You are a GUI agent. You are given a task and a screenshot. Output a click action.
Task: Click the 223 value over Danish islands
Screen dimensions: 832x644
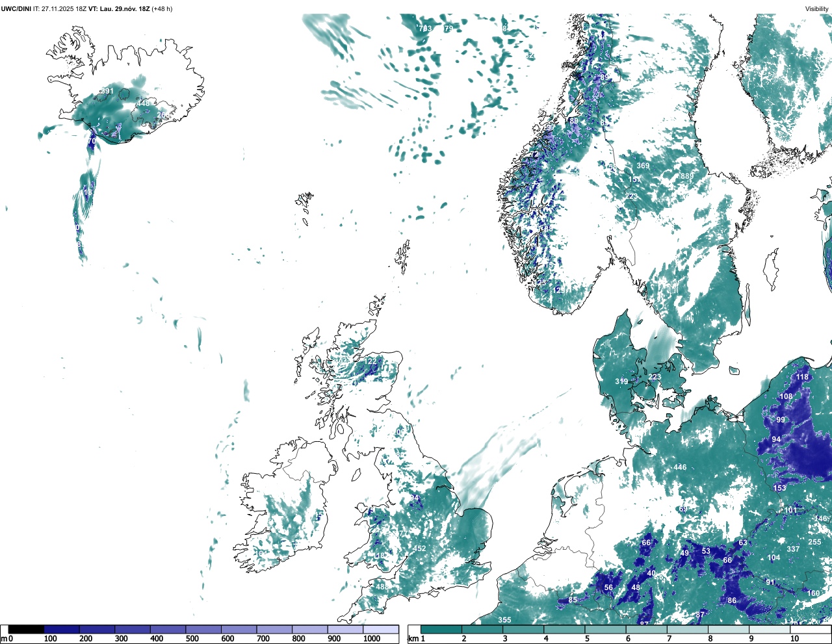click(x=655, y=377)
